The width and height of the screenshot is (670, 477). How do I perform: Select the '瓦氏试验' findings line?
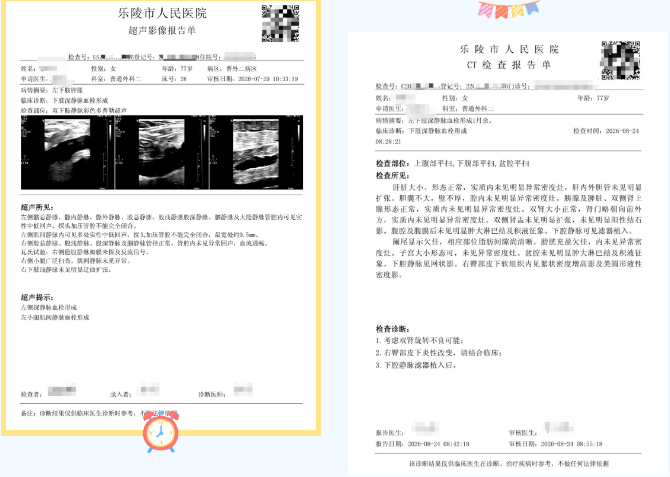85,252
